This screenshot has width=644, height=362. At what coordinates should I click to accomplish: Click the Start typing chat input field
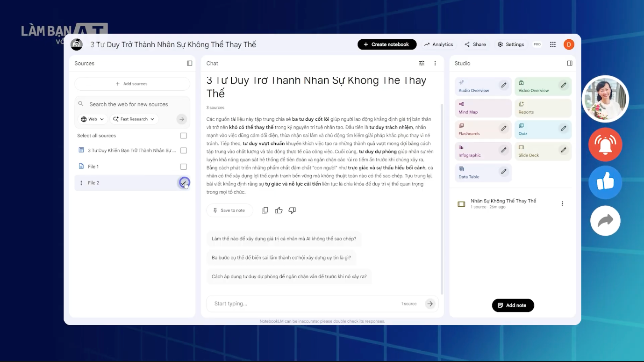pos(280,304)
